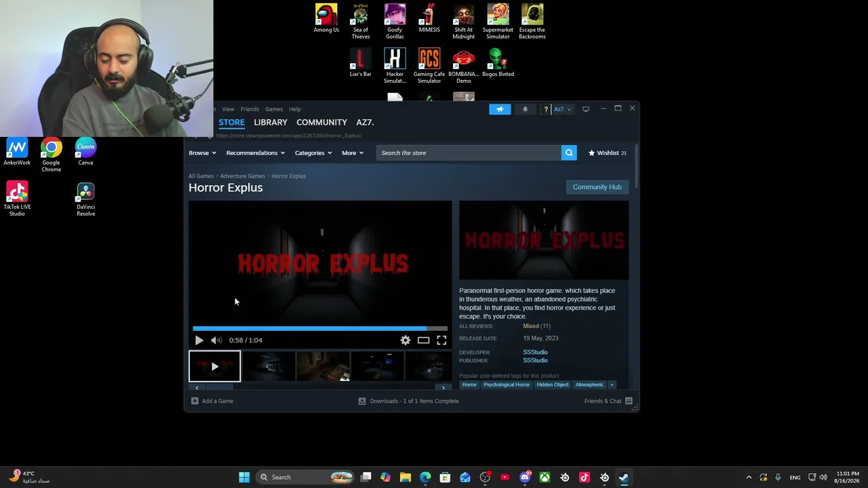Expand the Categories dropdown
This screenshot has width=868, height=488.
tap(313, 153)
